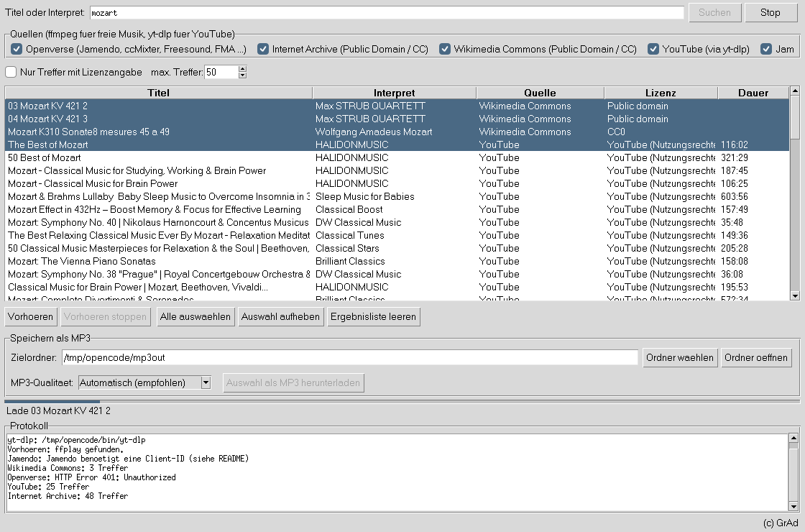Select Mozart Classical Music for Studying row
This screenshot has height=532, width=805.
(x=397, y=170)
